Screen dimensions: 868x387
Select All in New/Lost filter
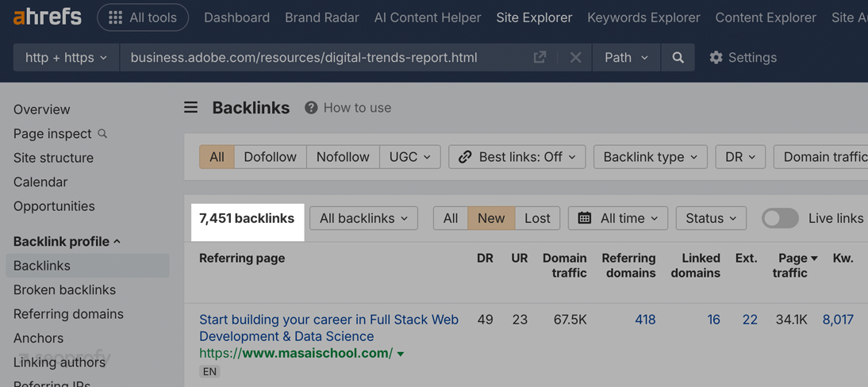(451, 218)
